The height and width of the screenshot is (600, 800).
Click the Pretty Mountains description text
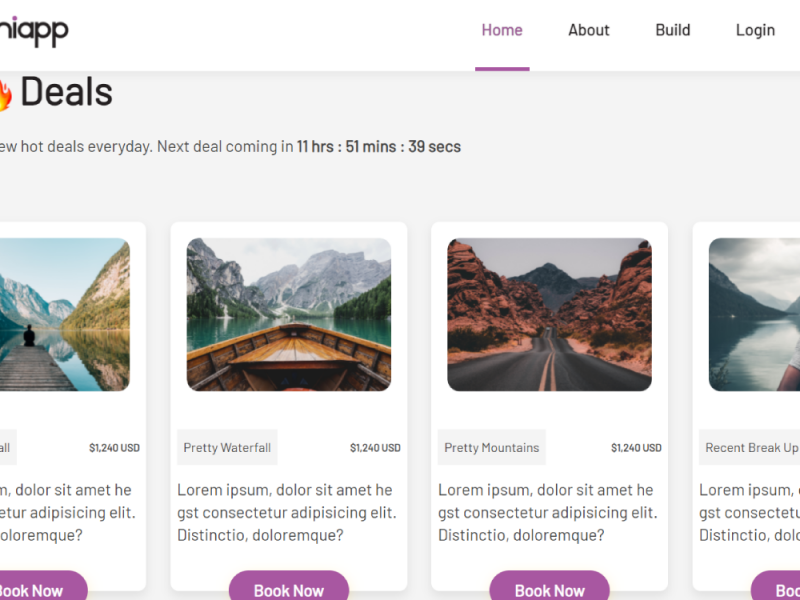[x=546, y=512]
